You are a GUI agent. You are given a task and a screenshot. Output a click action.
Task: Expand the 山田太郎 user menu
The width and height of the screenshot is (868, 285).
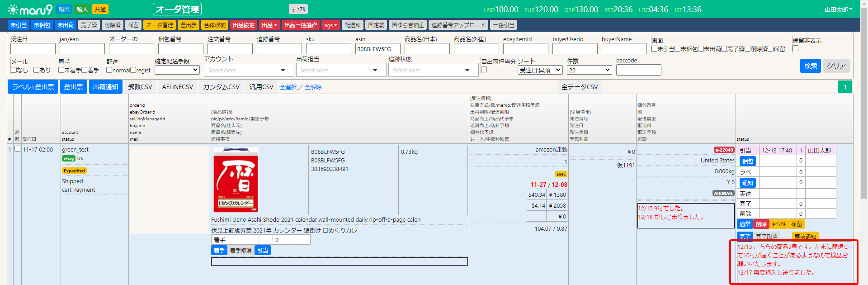point(838,9)
